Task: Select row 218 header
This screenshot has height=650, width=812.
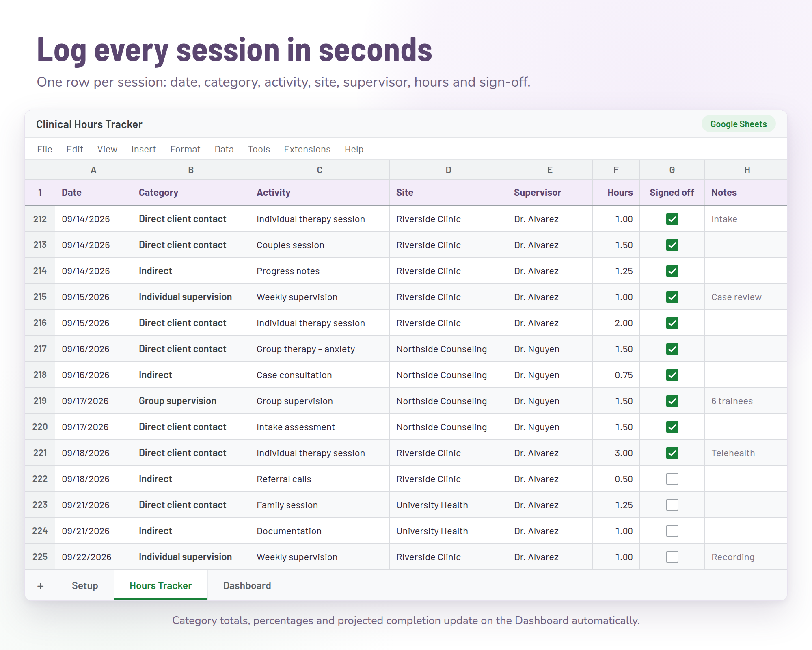Action: 40,375
